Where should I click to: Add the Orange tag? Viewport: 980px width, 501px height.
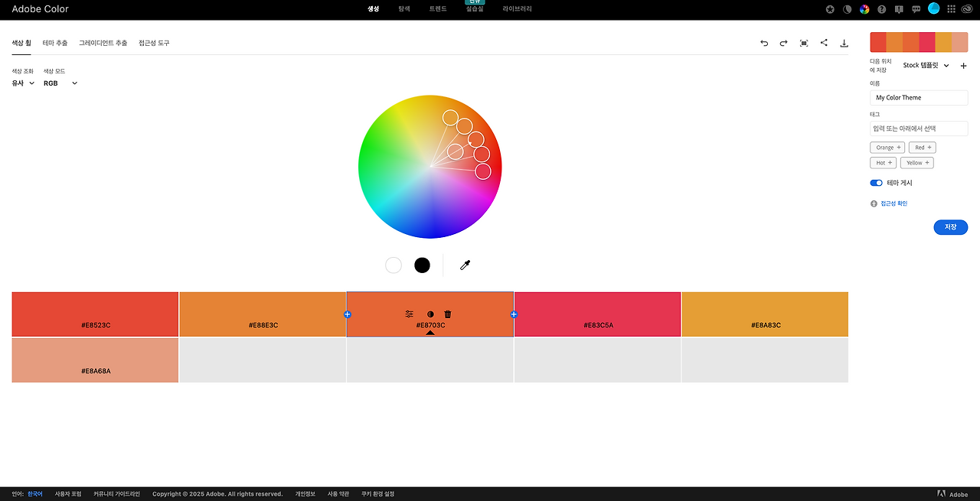887,148
